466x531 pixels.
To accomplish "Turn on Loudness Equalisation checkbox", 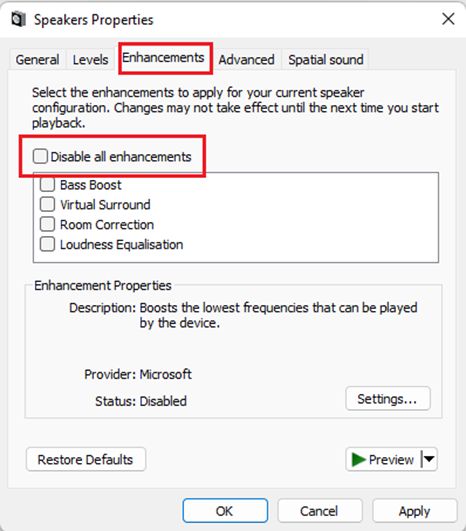I will (47, 245).
